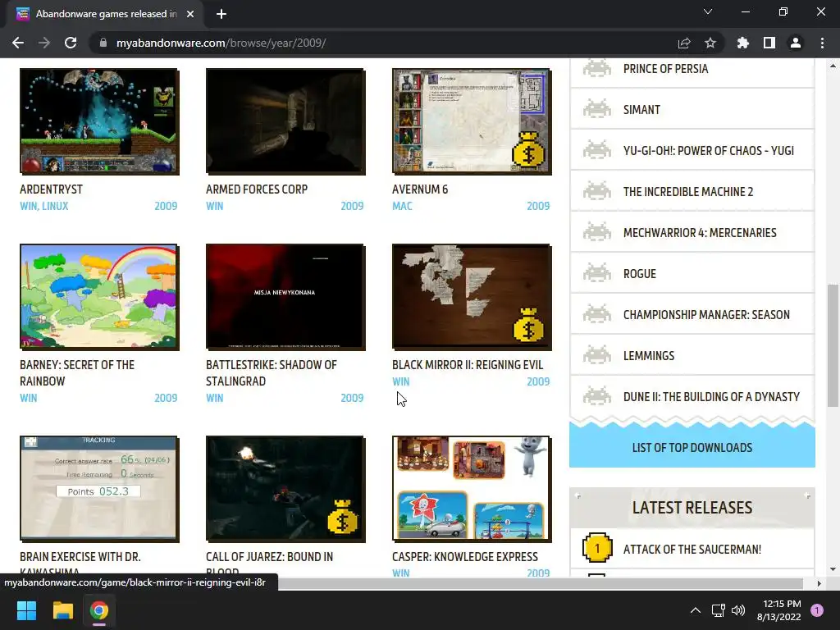Open Battlestrike Shadow of Stalingrad thumbnail
This screenshot has width=840, height=630.
(285, 297)
